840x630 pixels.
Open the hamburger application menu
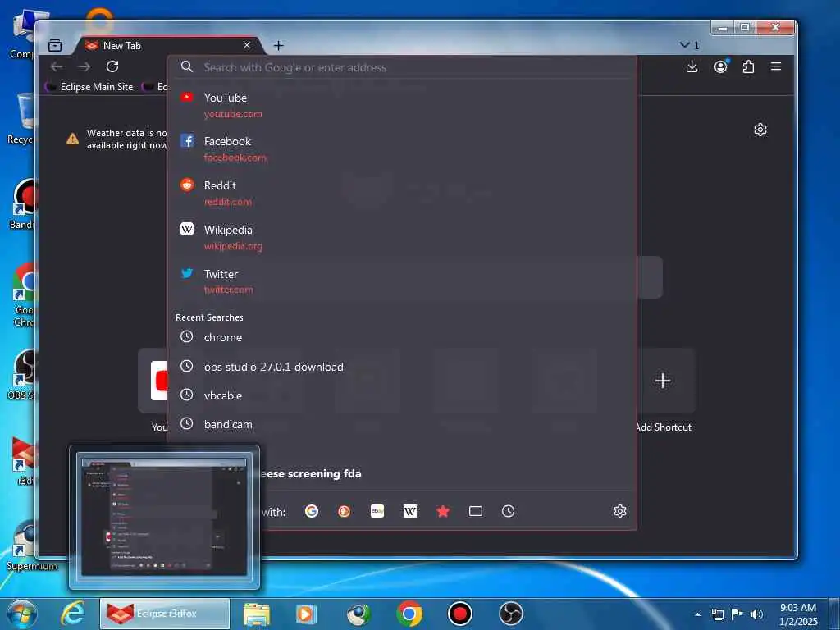[x=776, y=66]
